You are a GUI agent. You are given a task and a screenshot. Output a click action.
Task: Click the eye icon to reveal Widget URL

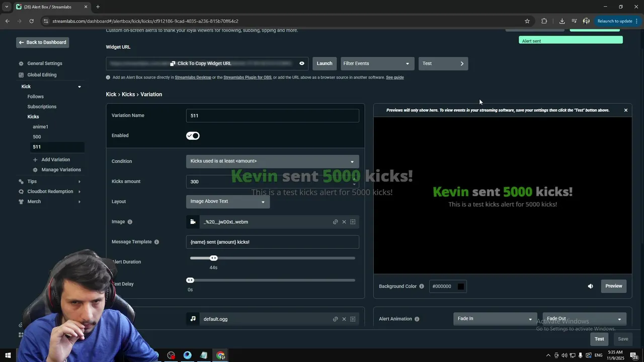coord(302,63)
